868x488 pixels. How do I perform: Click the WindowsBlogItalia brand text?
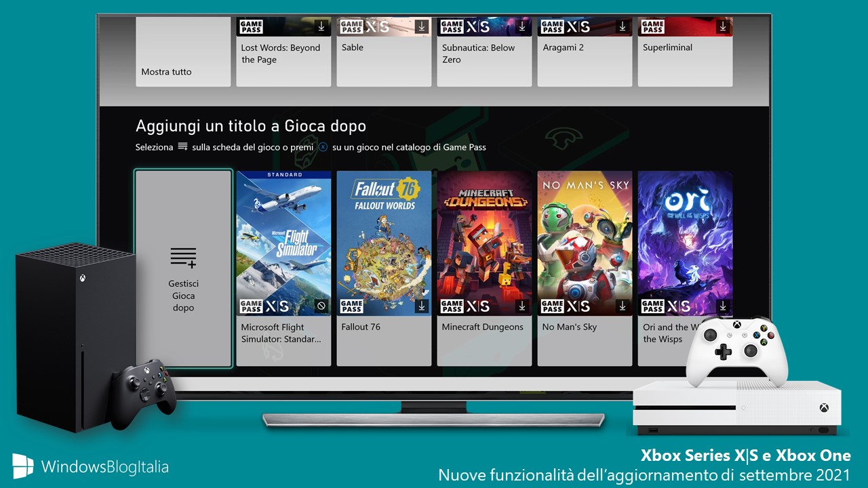coord(105,467)
